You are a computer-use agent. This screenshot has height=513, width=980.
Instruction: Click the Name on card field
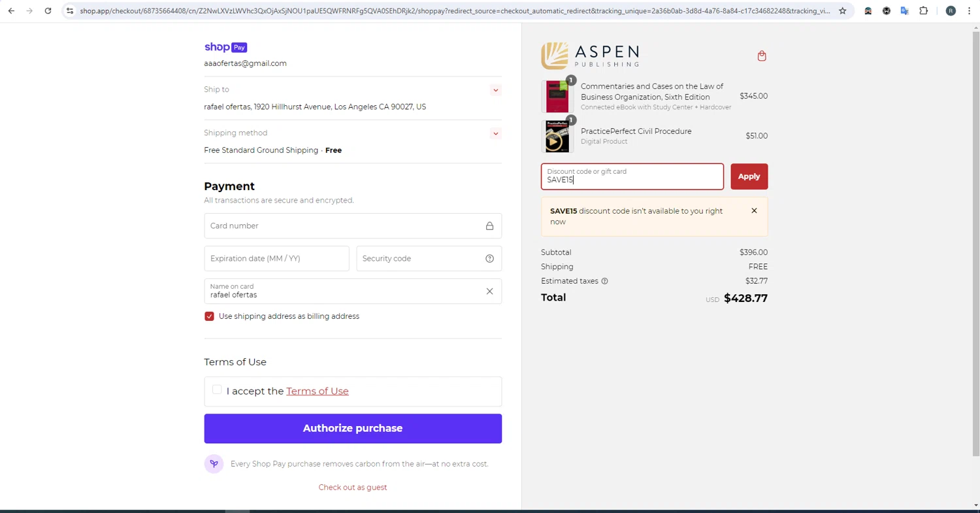pyautogui.click(x=353, y=291)
